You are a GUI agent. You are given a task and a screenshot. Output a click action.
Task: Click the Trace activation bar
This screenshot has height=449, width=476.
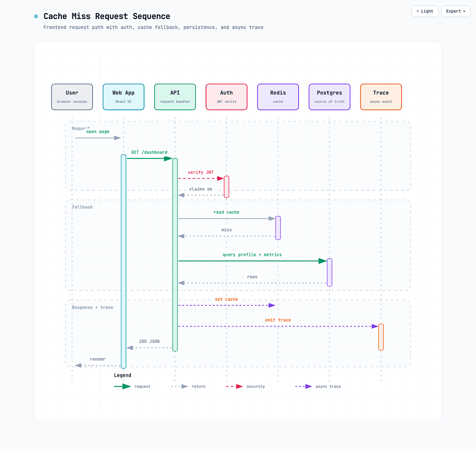click(x=381, y=337)
